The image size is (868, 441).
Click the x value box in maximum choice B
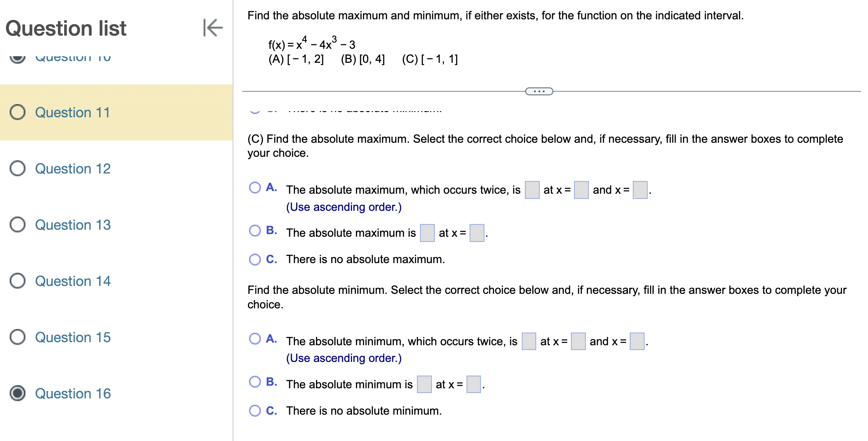[x=477, y=233]
